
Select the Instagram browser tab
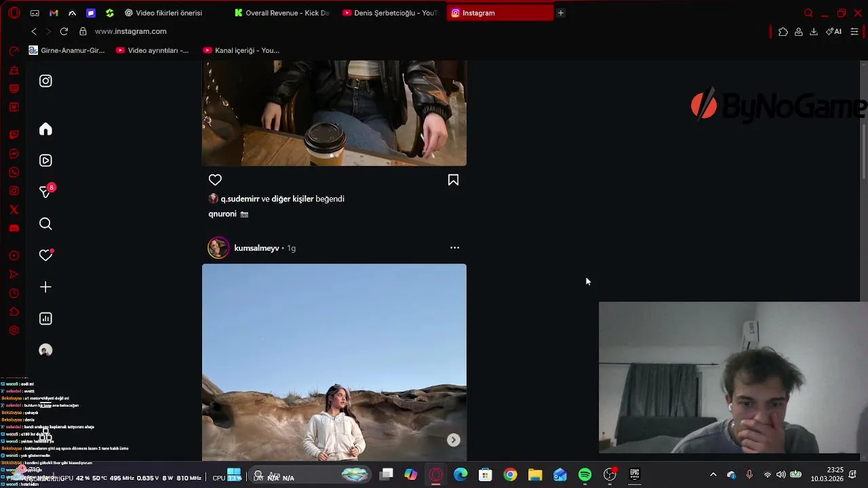pos(500,13)
